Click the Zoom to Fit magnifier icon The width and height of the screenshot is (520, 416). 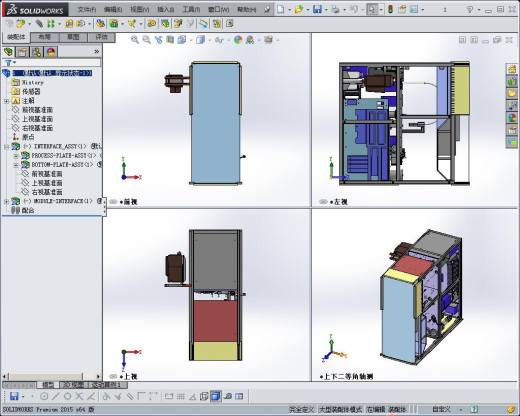pos(135,40)
